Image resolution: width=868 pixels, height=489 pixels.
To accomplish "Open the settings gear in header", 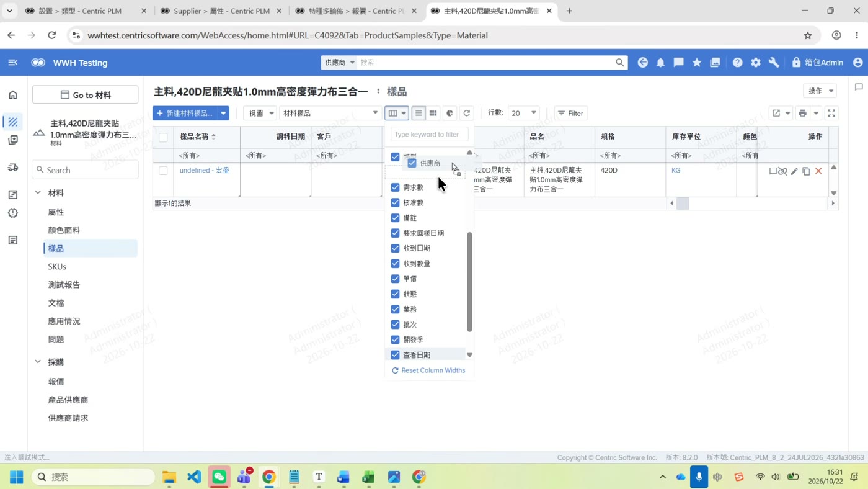I will coord(756,63).
